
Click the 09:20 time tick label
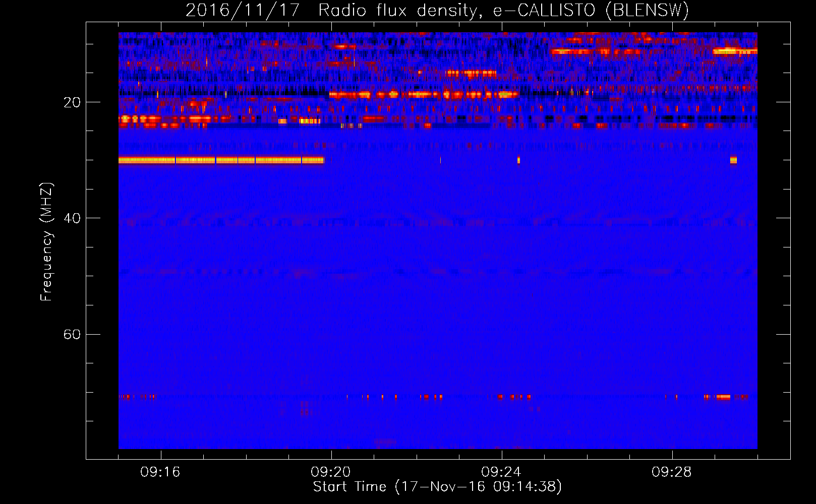tap(331, 472)
